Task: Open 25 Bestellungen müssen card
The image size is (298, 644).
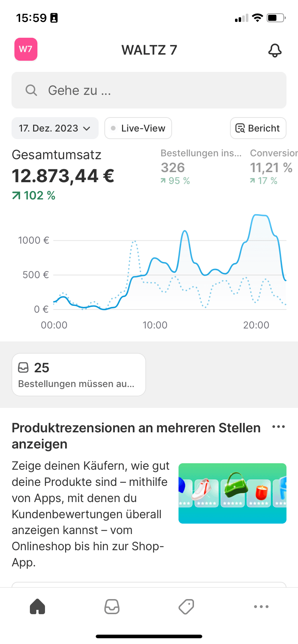Action: pyautogui.click(x=79, y=375)
